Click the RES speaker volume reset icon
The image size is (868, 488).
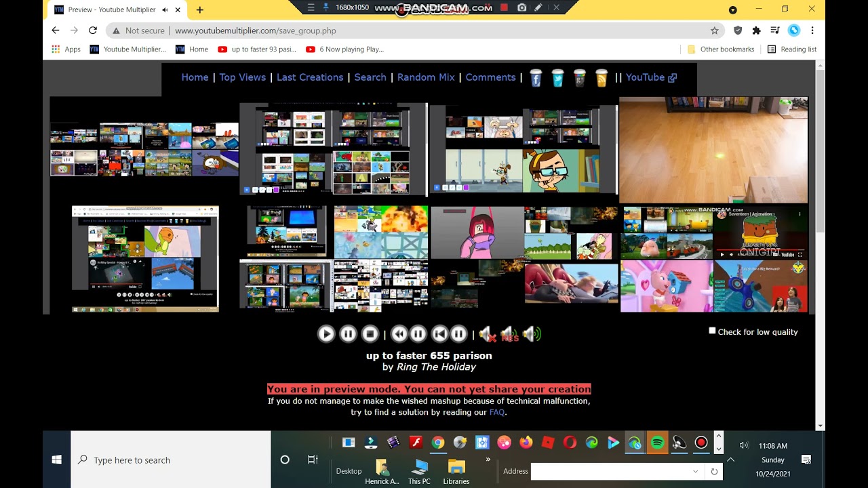[x=509, y=333]
